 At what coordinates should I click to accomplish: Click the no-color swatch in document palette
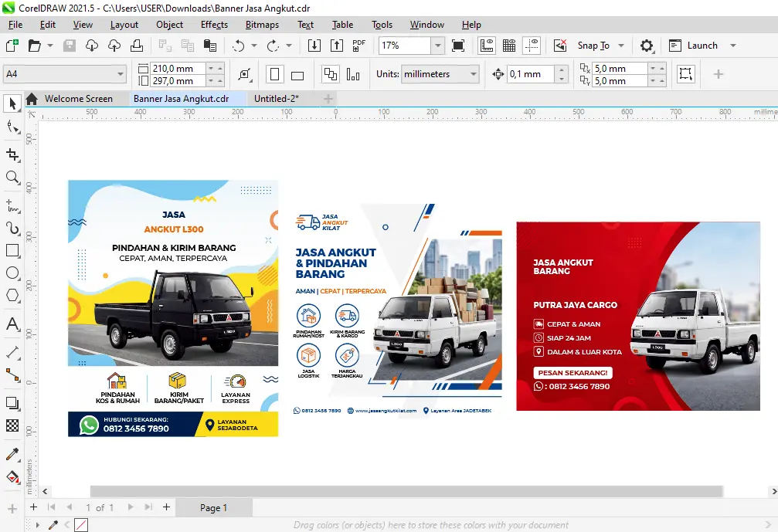(81, 524)
